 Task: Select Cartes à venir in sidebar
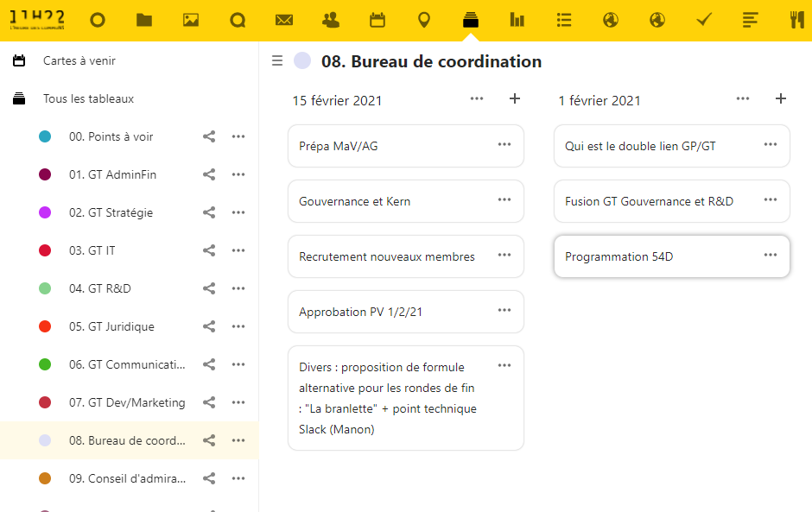click(x=79, y=61)
